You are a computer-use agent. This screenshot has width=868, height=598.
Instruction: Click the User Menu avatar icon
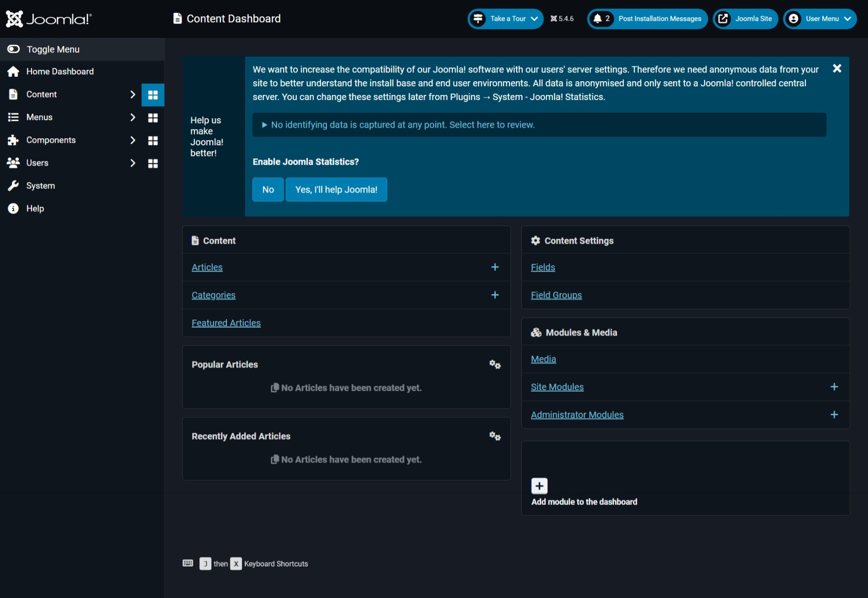(794, 19)
